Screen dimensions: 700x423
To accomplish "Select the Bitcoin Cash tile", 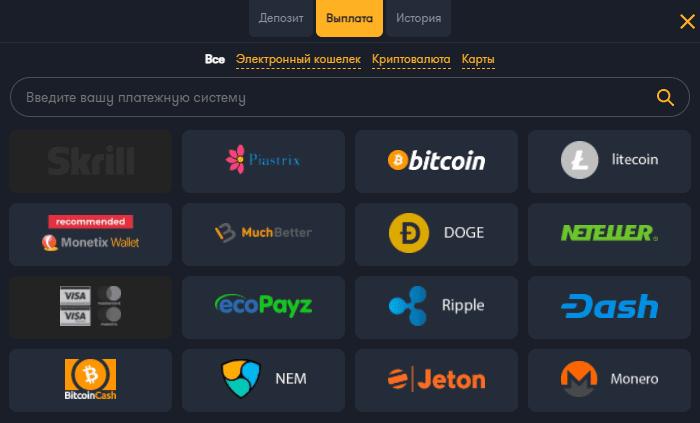I will coord(90,379).
